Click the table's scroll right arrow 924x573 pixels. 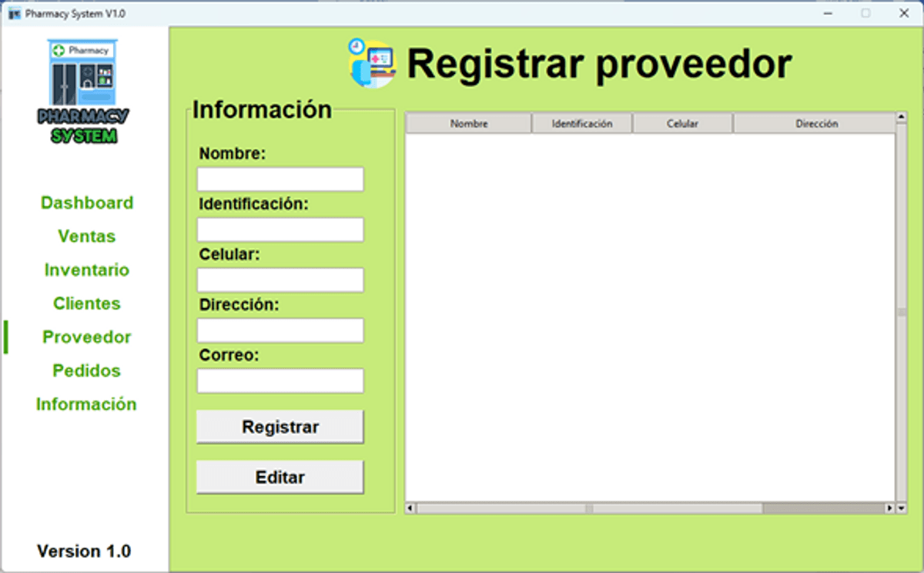coord(890,508)
